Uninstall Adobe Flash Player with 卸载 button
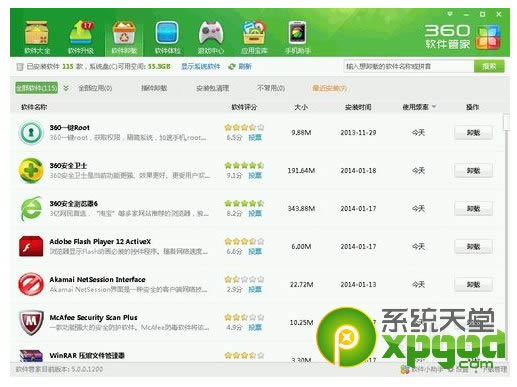The width and height of the screenshot is (517, 387). [473, 247]
